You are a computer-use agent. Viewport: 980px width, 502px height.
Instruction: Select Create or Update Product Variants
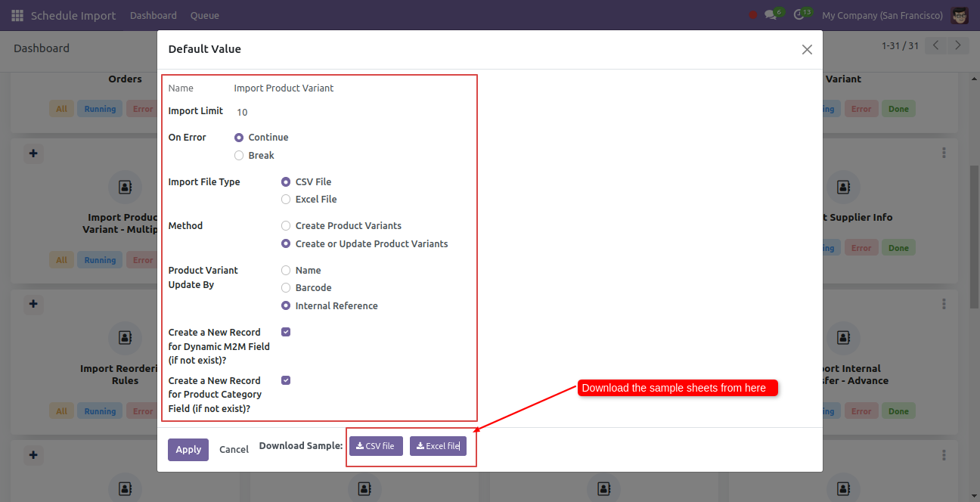click(x=286, y=243)
